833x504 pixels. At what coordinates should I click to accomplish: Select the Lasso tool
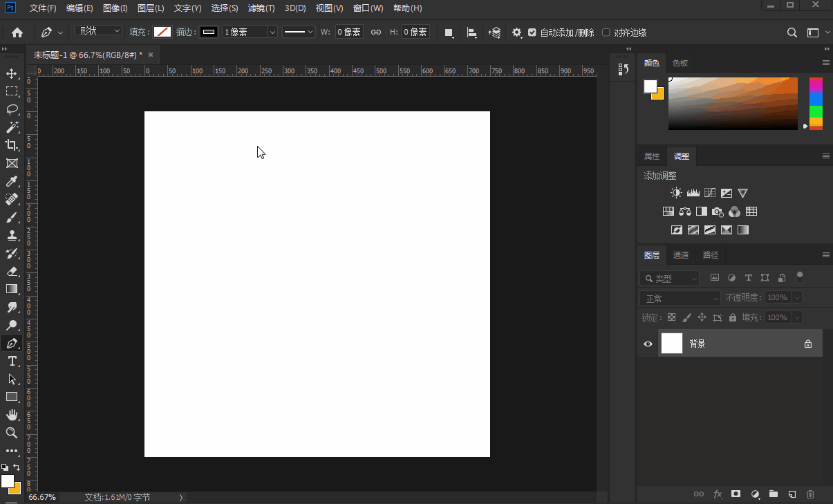click(12, 109)
